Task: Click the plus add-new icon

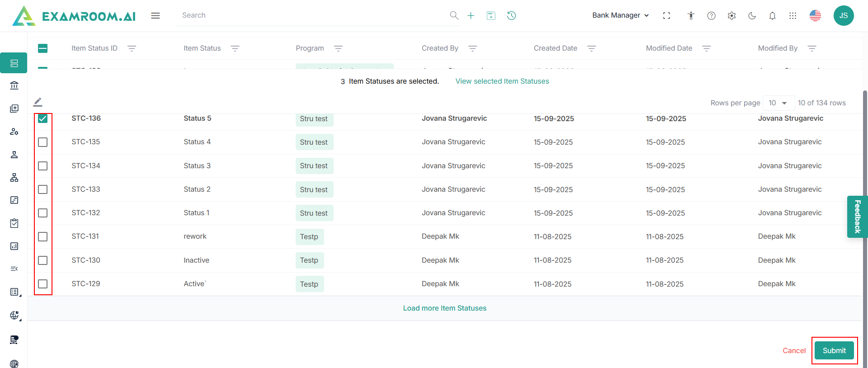Action: click(x=471, y=15)
